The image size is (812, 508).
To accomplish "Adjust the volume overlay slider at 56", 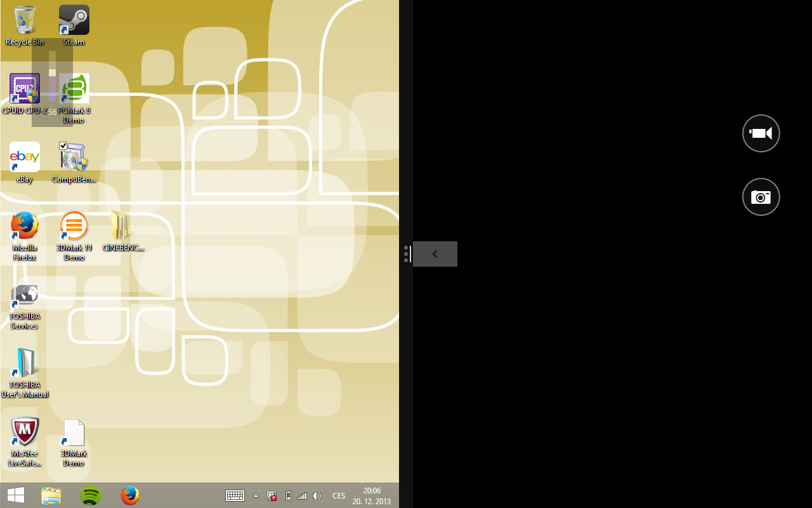I will click(x=53, y=76).
